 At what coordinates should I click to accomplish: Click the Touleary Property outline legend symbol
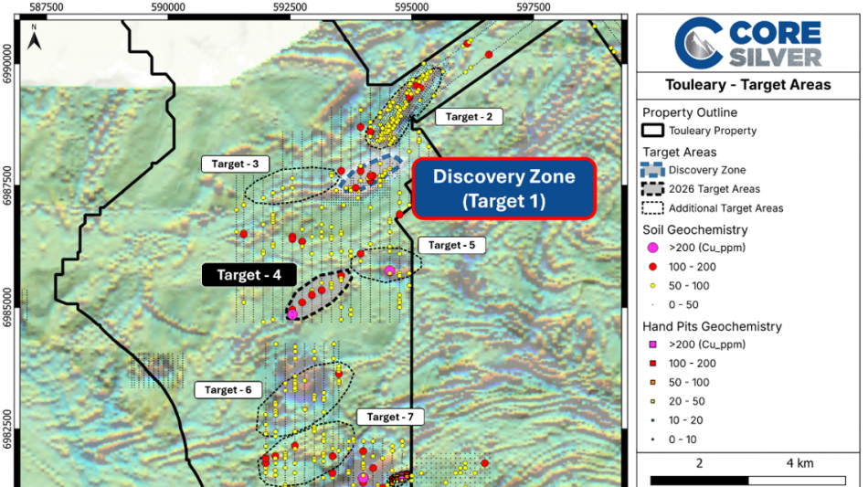(652, 131)
